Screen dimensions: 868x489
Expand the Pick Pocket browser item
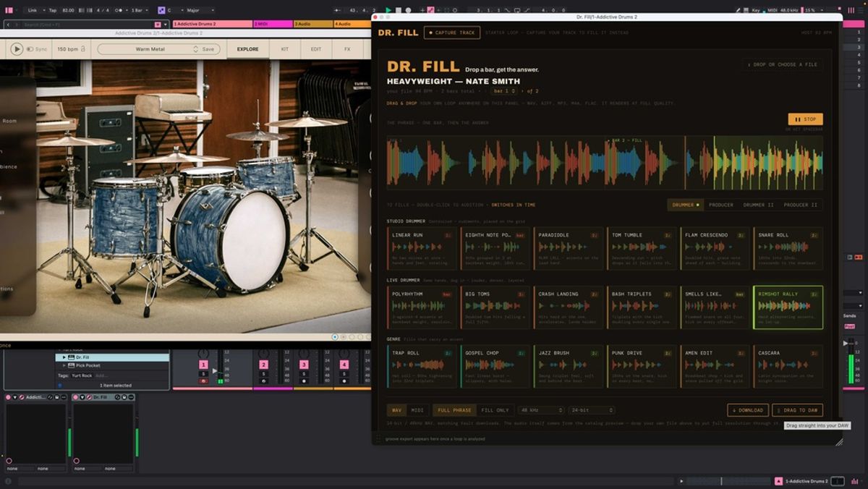(64, 365)
